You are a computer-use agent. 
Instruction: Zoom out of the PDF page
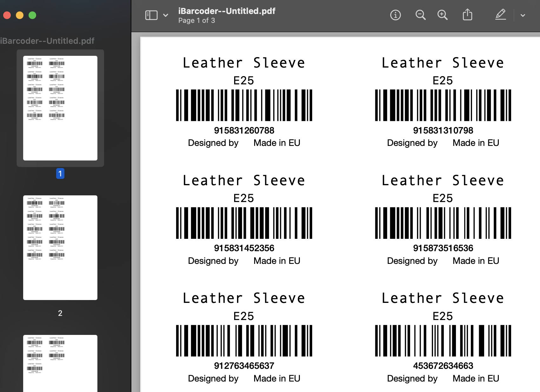pos(420,15)
